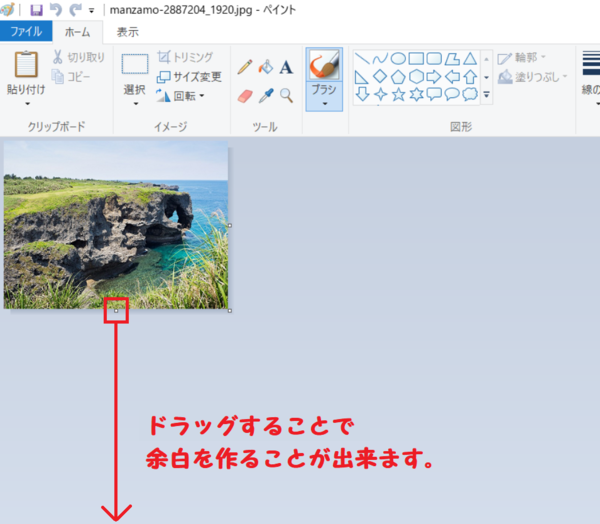This screenshot has height=524, width=600.
Task: Select the Cloud callout shape
Action: coord(470,94)
